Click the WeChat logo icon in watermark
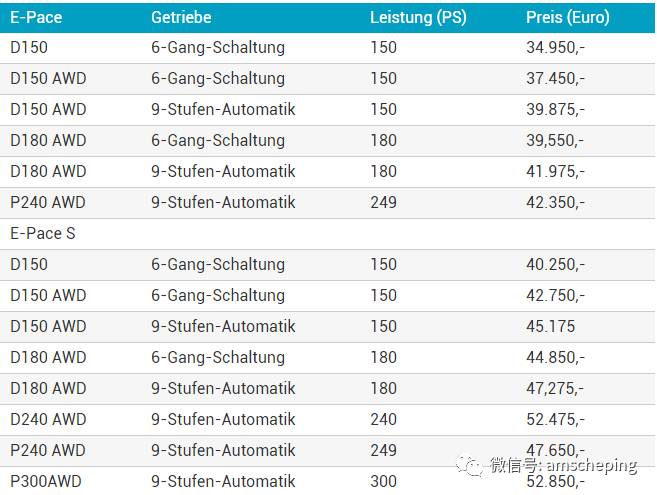This screenshot has width=657, height=495. pos(468,465)
